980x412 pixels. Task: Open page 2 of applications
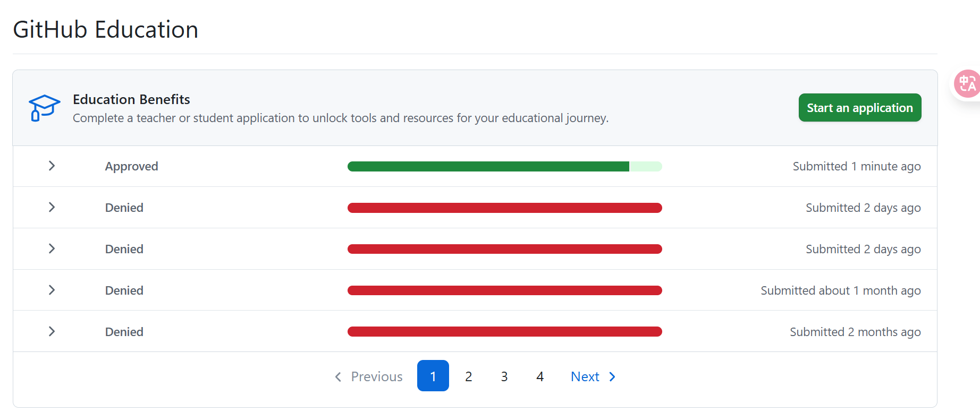tap(468, 376)
